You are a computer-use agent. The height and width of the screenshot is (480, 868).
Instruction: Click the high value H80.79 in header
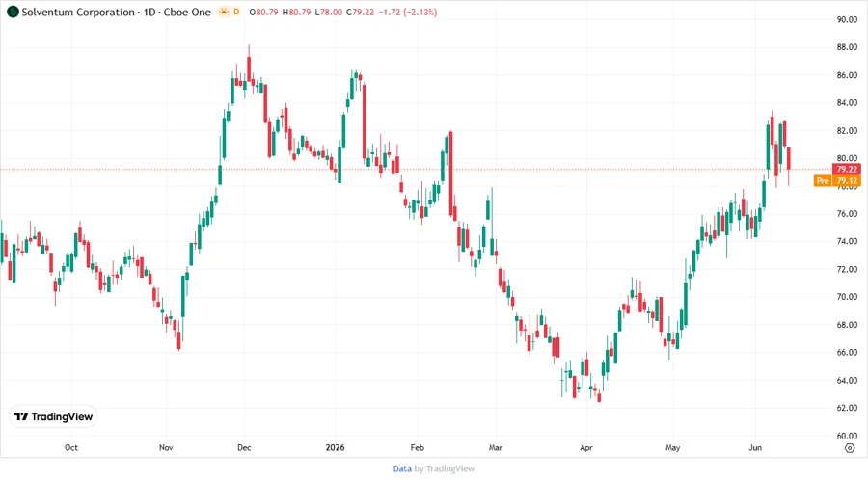296,12
